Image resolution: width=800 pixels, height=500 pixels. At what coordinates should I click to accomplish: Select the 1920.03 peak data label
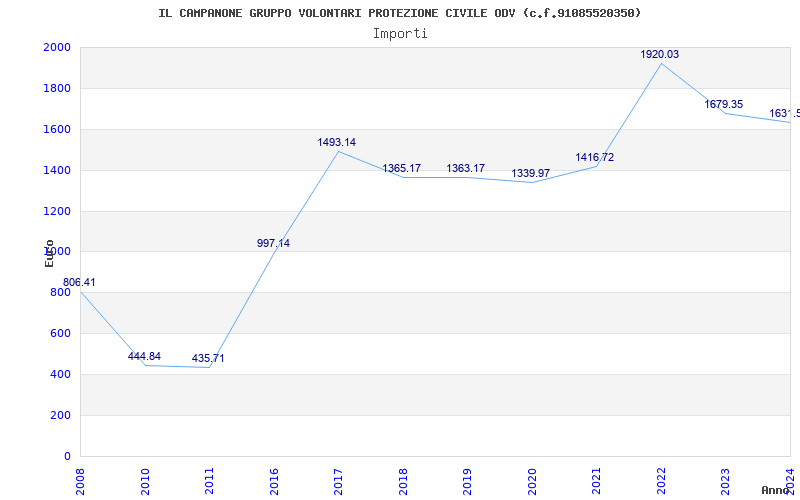coord(660,54)
